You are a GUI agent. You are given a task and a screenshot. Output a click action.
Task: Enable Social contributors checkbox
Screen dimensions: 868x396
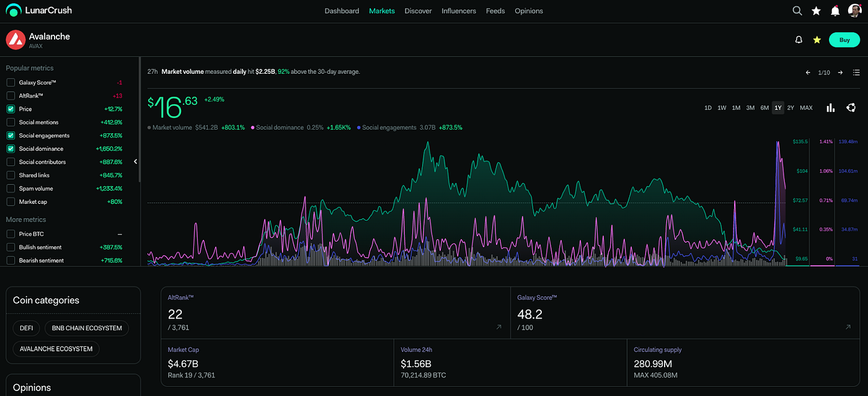point(11,162)
